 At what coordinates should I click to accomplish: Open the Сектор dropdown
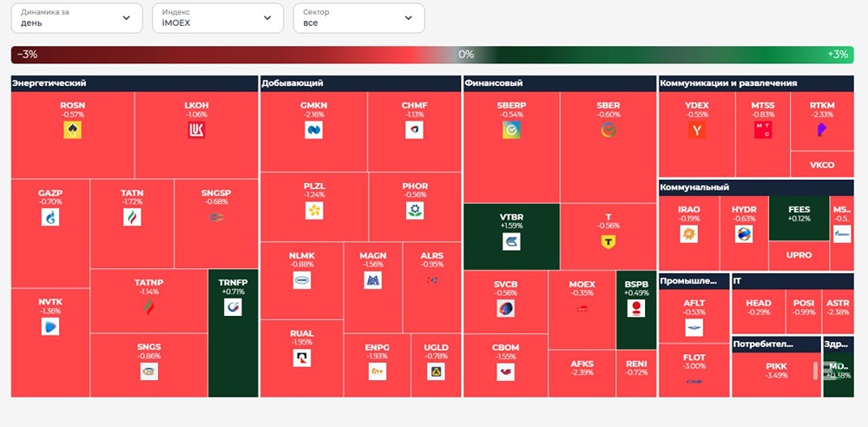(358, 17)
